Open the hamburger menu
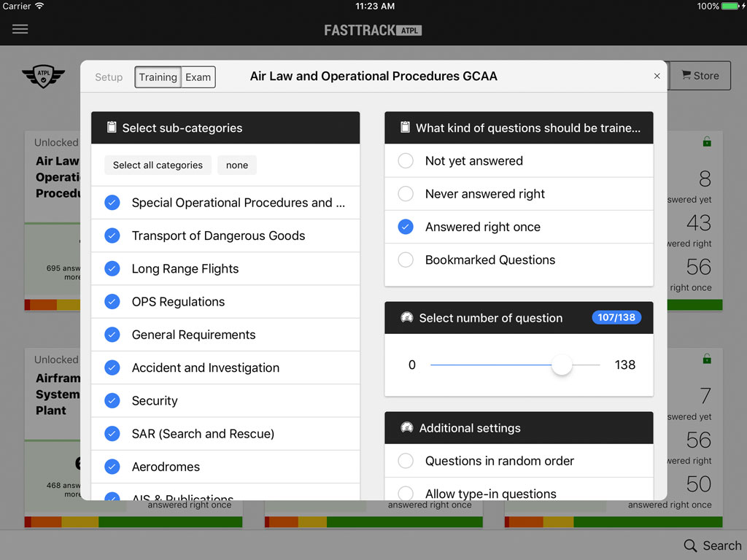747x560 pixels. coord(20,29)
